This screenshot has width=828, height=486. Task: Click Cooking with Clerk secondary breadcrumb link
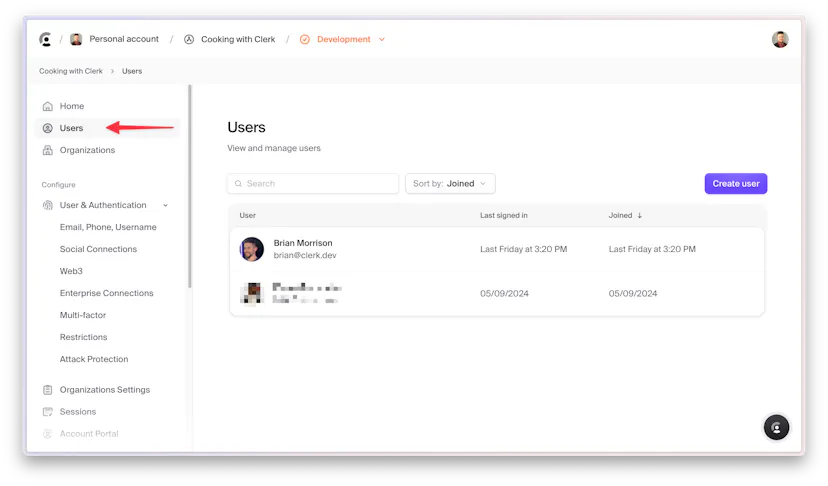71,71
